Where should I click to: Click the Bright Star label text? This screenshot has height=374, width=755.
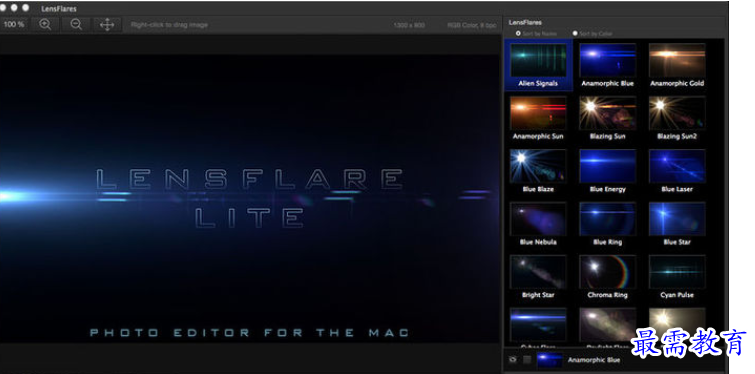[538, 295]
